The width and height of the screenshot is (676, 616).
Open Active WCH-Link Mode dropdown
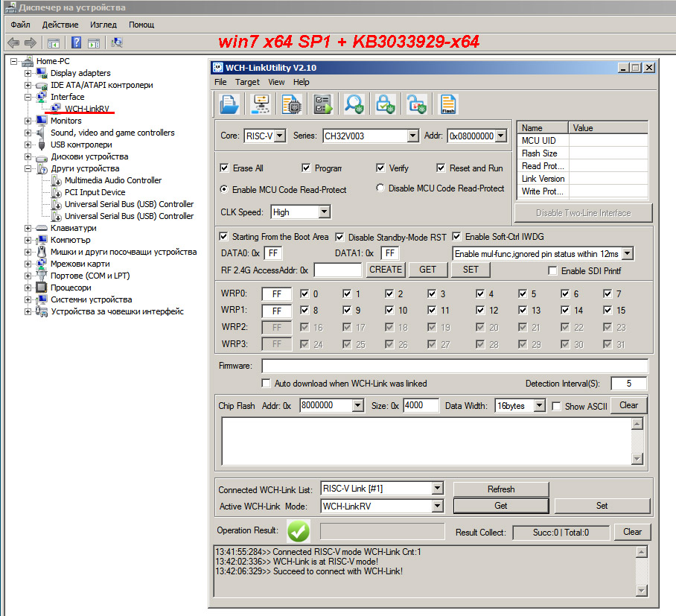pos(437,506)
